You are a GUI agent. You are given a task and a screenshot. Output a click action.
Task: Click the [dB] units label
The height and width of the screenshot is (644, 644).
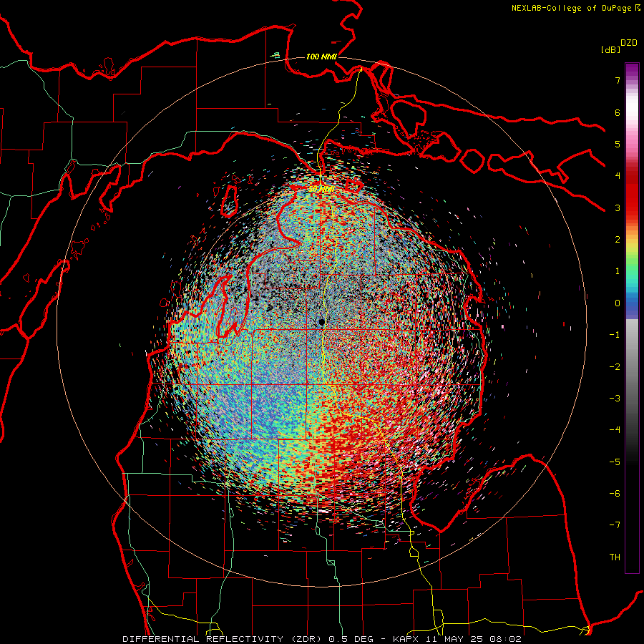click(610, 49)
